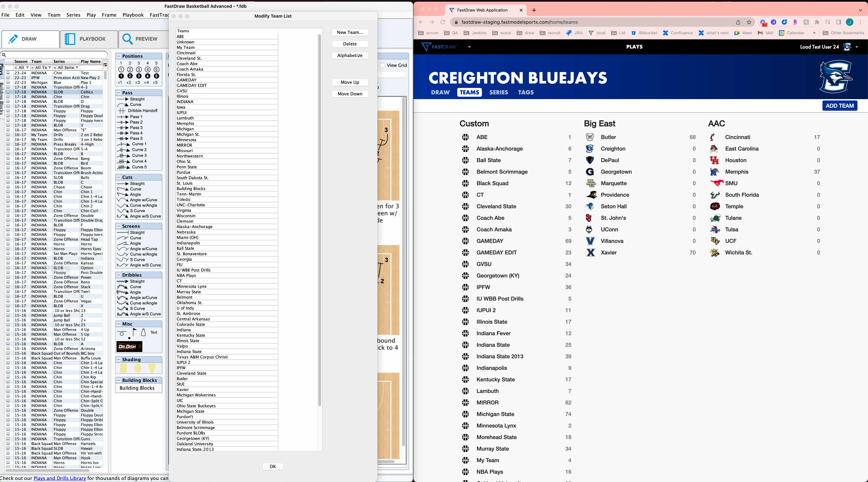
Task: Open the user account dropdown arrow
Action: (857, 47)
